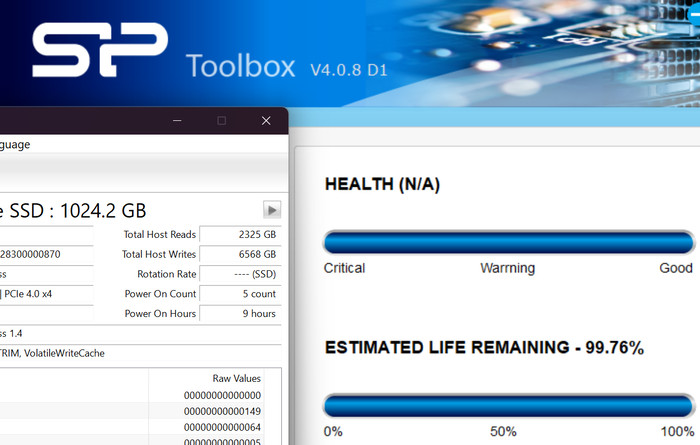Viewport: 700px width, 445px height.
Task: Click the Toolbox title text
Action: pos(241,66)
